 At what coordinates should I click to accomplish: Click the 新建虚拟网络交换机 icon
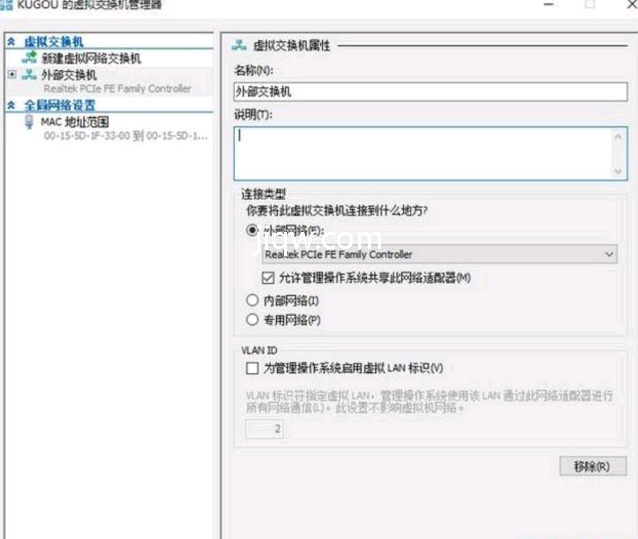coord(29,59)
